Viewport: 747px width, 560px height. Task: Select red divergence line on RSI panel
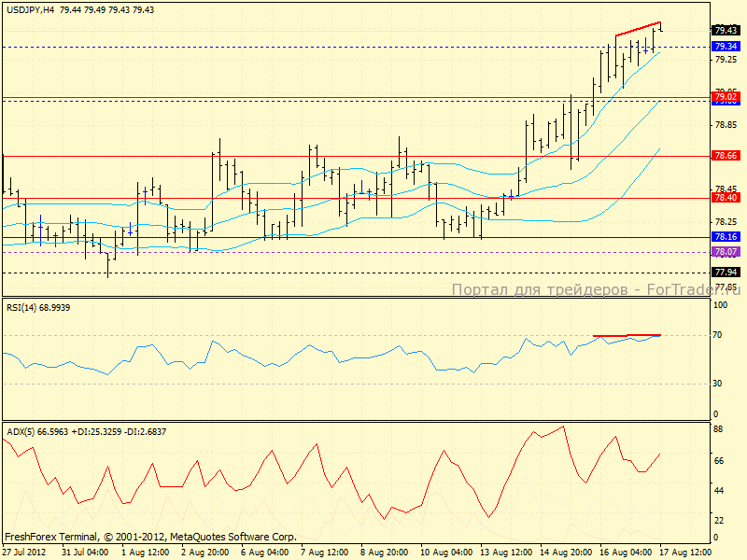coord(627,334)
